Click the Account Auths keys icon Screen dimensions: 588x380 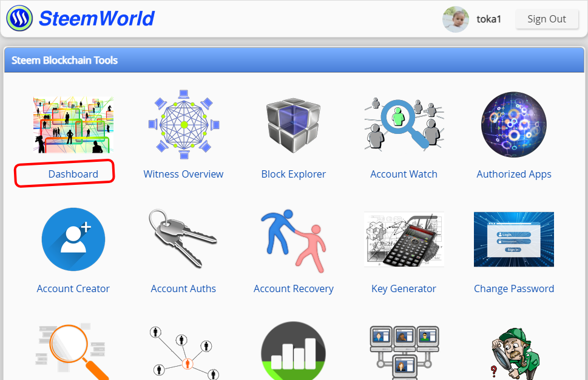point(183,238)
